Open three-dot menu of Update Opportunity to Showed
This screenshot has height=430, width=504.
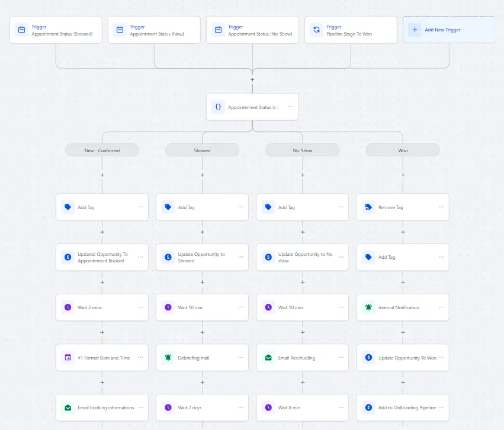[240, 257]
